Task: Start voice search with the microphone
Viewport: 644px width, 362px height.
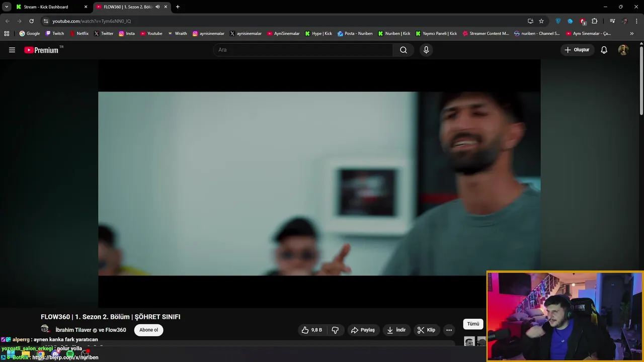Action: click(426, 50)
